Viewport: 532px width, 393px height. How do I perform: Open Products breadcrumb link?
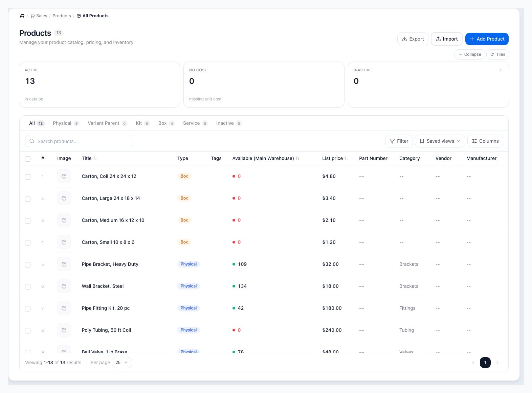(62, 16)
